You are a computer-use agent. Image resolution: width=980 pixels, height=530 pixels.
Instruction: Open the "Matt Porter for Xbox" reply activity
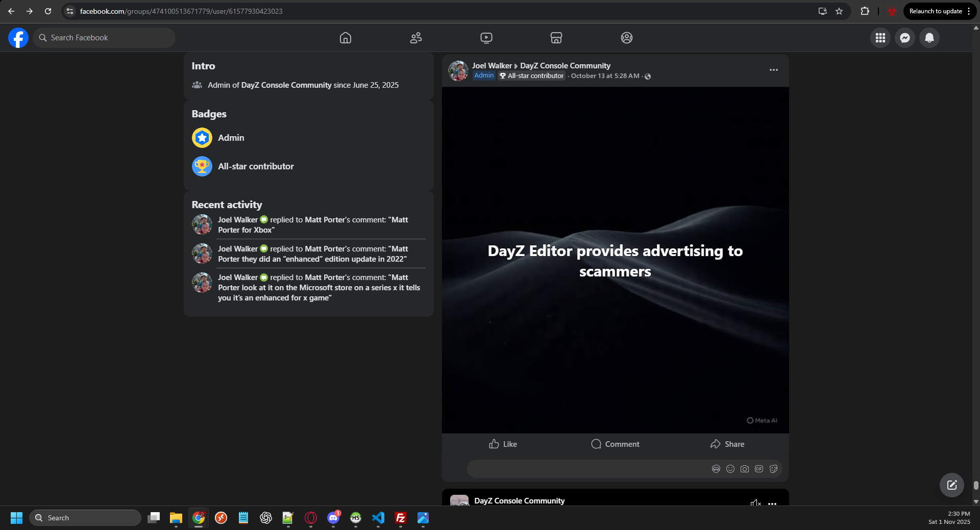pyautogui.click(x=308, y=225)
